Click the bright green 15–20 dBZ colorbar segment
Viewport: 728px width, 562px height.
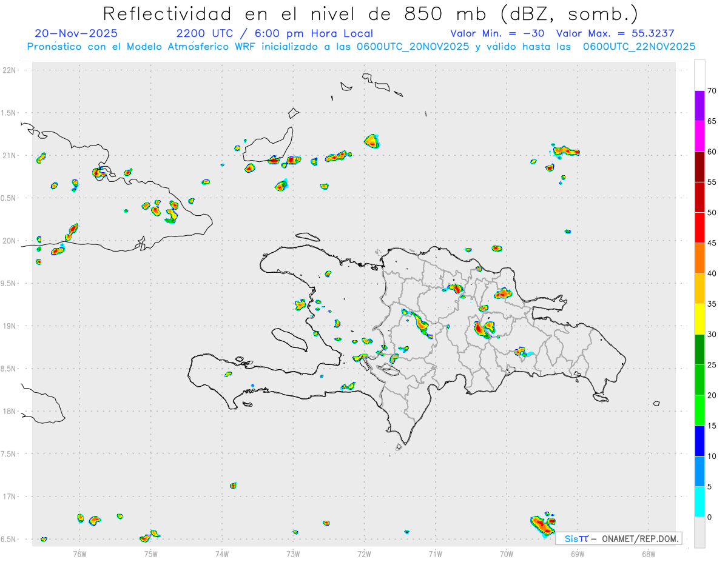(x=699, y=410)
